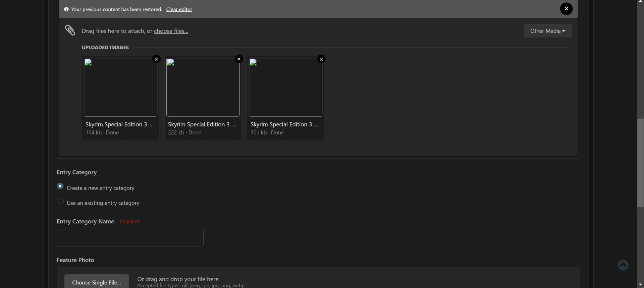Select the 222 kb Skyrim image thumbnail
This screenshot has height=288, width=644.
coord(203,87)
